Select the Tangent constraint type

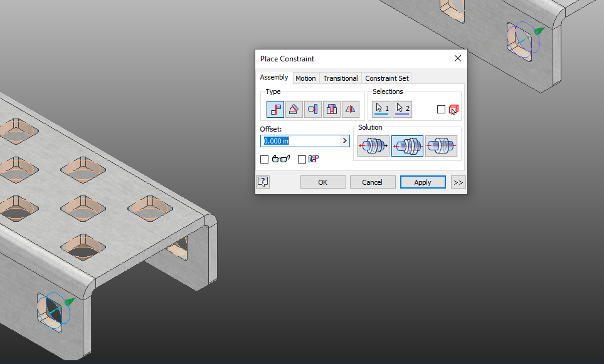tap(313, 109)
